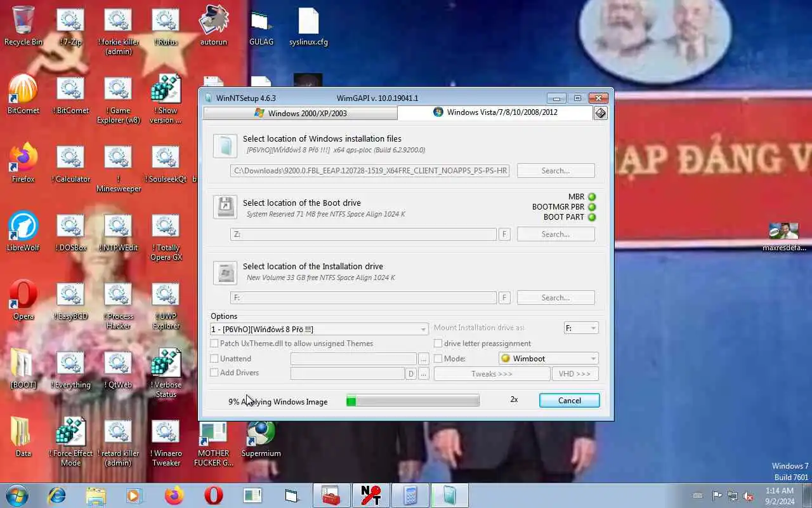Switch to Windows Vista/7/8/10/2008/2012 tab

point(495,112)
